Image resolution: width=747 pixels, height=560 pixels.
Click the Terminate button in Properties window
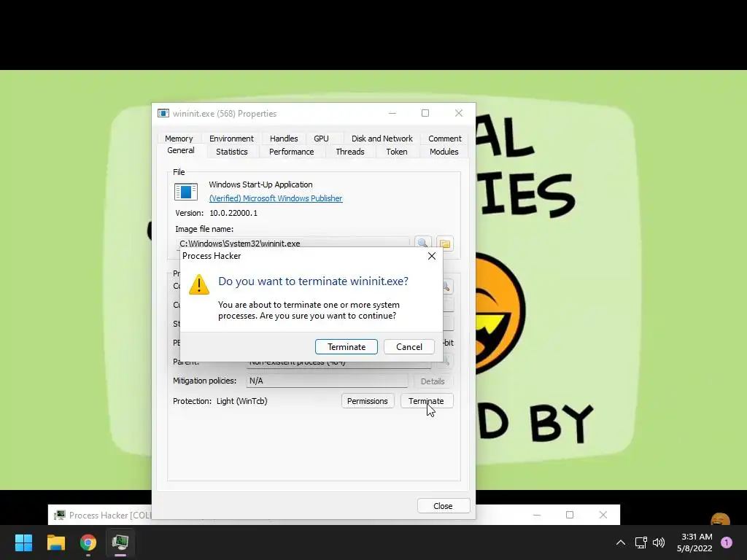pyautogui.click(x=426, y=401)
